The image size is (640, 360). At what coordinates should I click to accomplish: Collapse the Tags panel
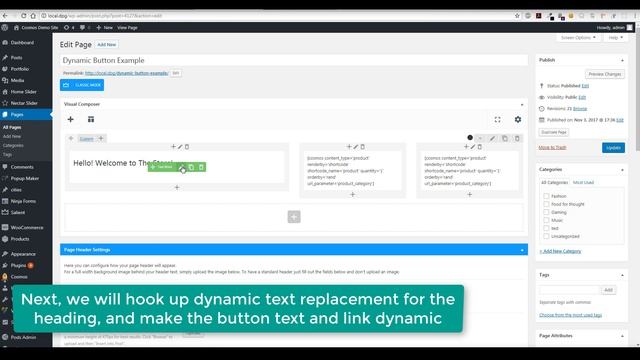tap(622, 276)
